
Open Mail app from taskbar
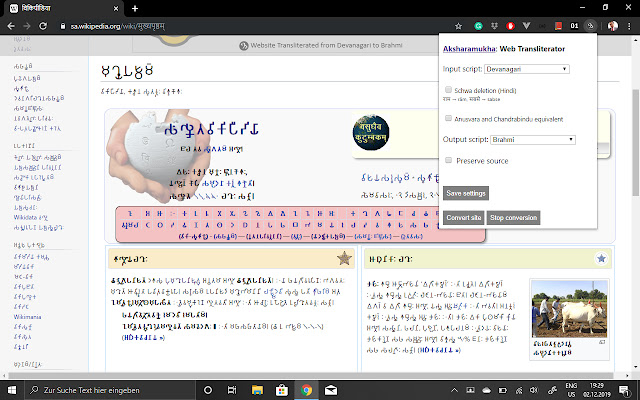(x=331, y=390)
